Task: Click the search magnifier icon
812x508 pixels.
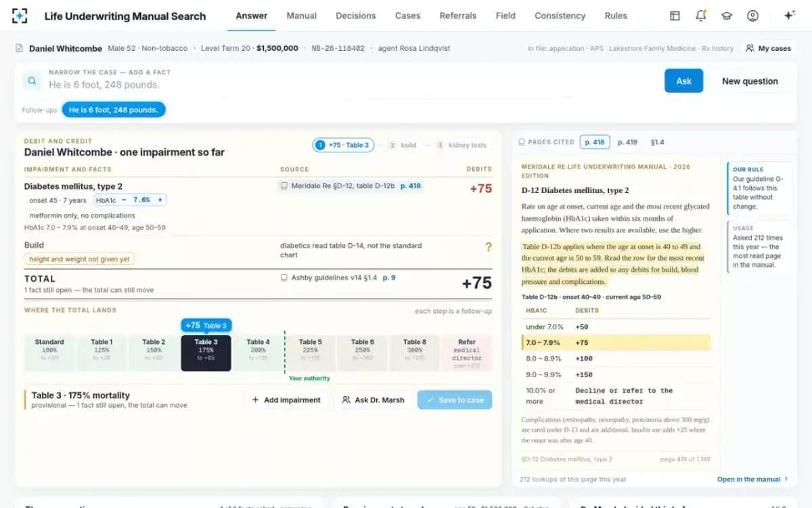Action: click(32, 81)
